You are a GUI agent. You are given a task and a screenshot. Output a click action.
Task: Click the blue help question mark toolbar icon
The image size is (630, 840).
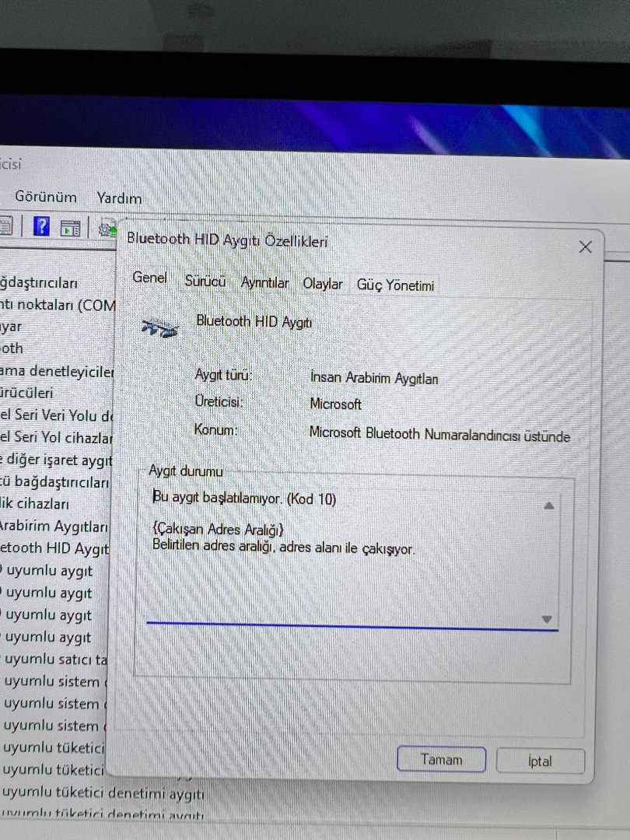point(41,226)
